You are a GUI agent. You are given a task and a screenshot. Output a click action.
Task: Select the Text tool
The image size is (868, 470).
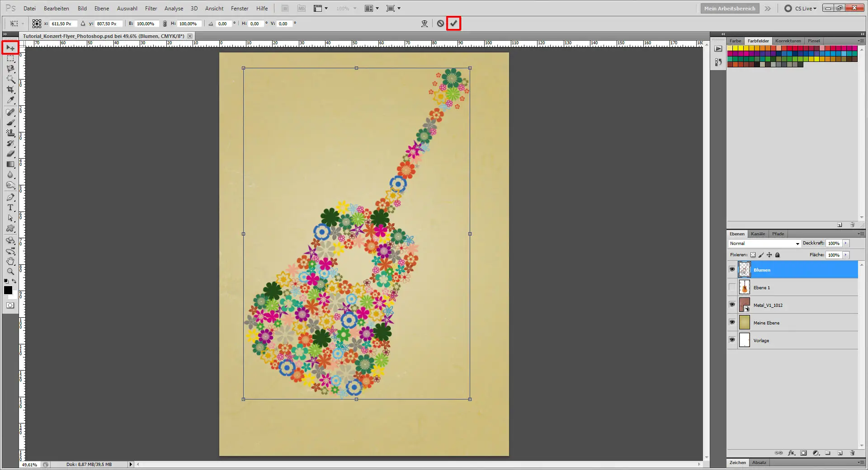click(10, 207)
